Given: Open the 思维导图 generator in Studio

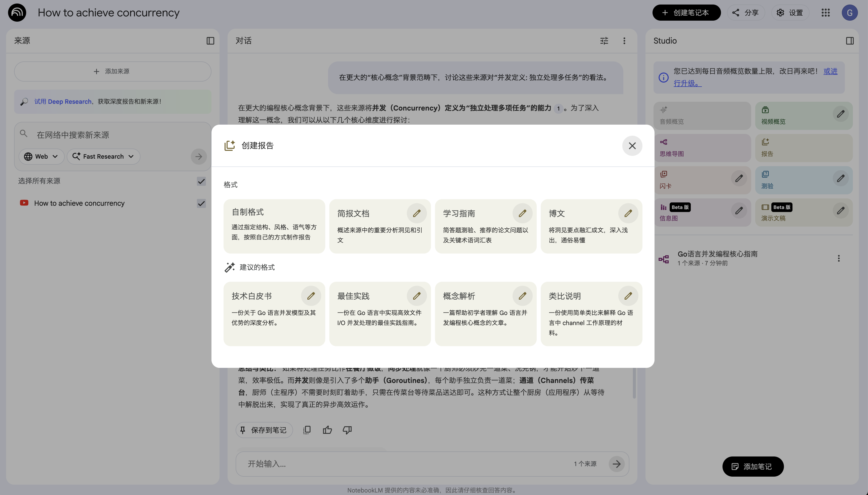Looking at the screenshot, I should pos(702,148).
